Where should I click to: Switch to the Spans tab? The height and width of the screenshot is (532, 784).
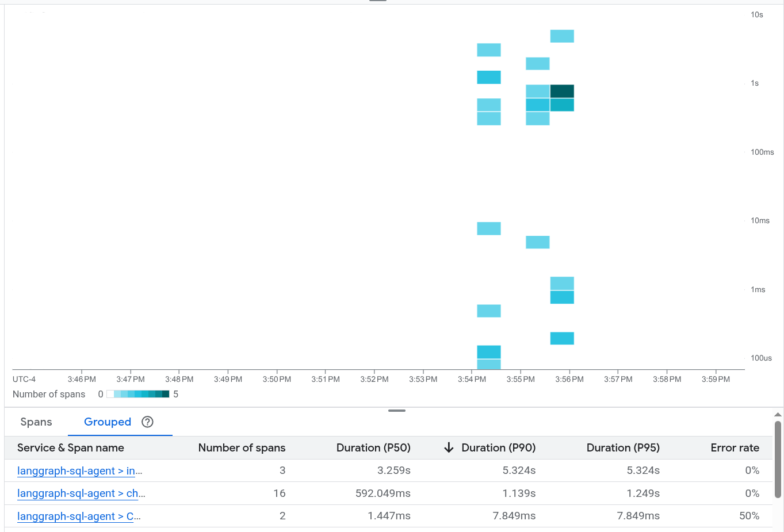pos(36,422)
